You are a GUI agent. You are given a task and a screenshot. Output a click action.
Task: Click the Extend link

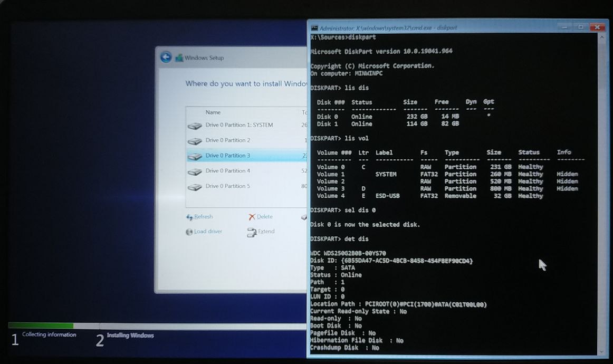coord(266,232)
